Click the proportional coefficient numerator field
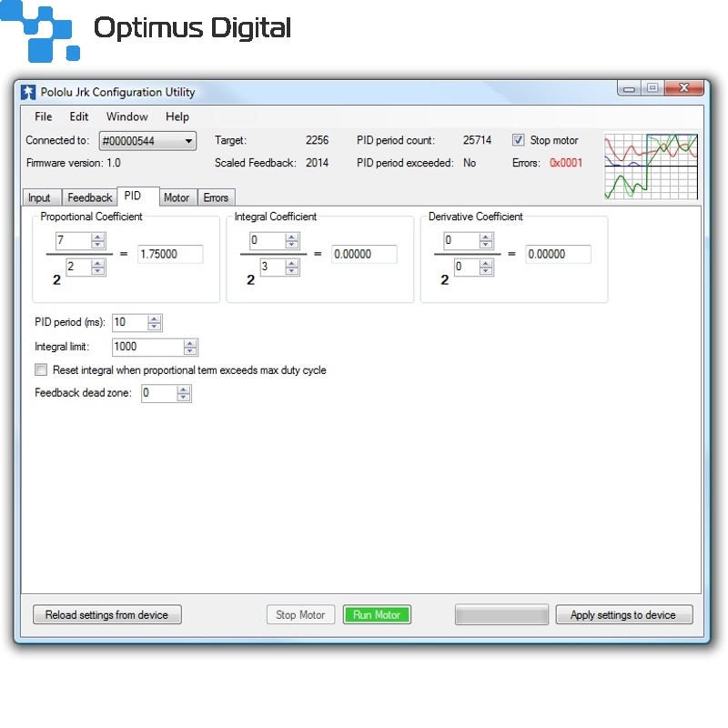 (x=73, y=240)
